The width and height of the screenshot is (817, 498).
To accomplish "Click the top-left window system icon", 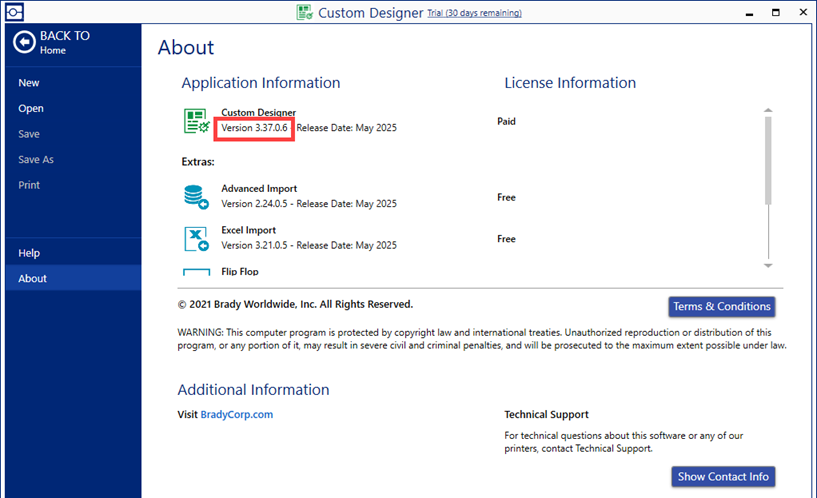I will pos(12,12).
